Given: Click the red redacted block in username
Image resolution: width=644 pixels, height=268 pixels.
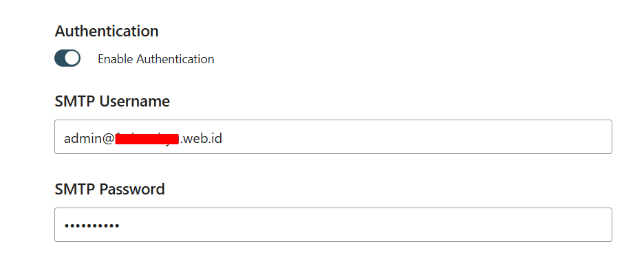Looking at the screenshot, I should click(147, 139).
